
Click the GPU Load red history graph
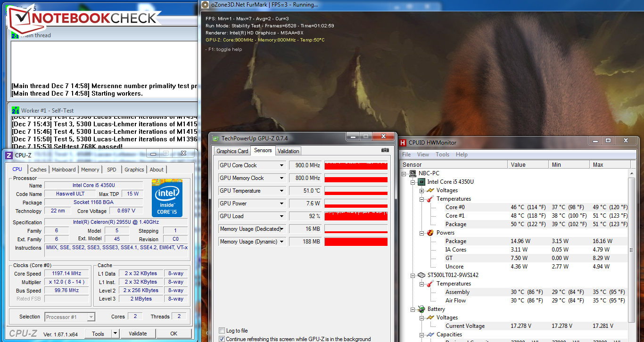pos(356,216)
